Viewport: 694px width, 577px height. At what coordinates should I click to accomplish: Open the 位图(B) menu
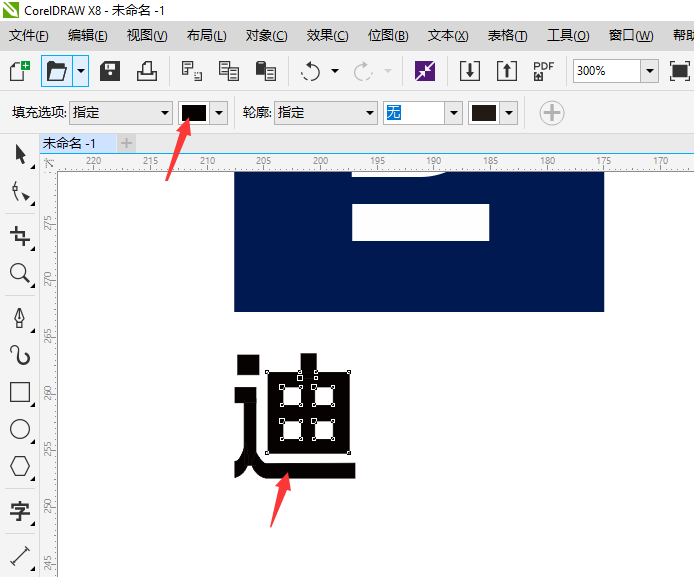click(388, 35)
